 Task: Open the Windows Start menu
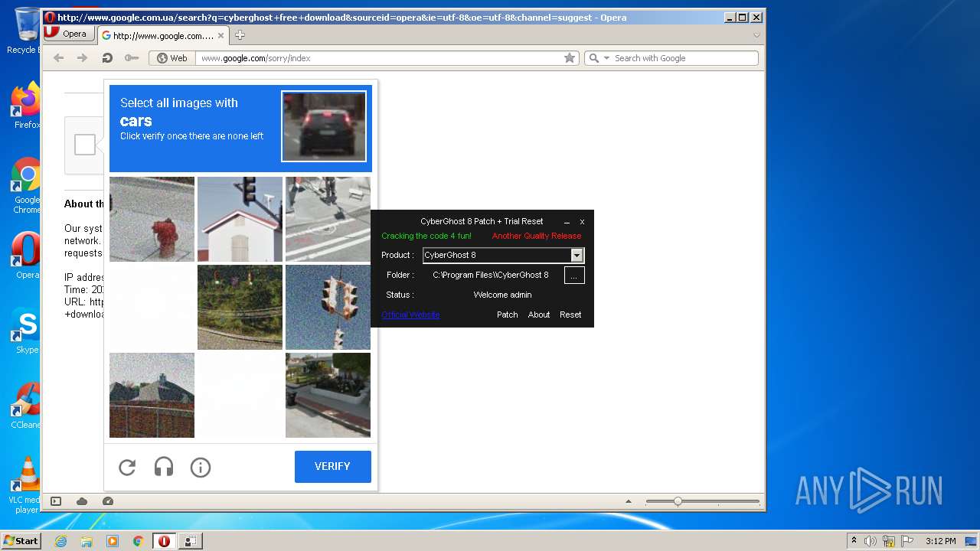21,541
